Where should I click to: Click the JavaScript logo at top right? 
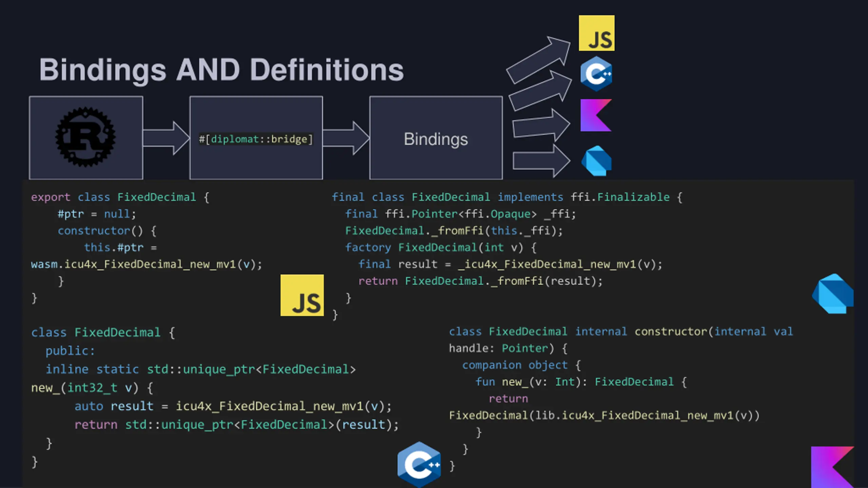[596, 33]
